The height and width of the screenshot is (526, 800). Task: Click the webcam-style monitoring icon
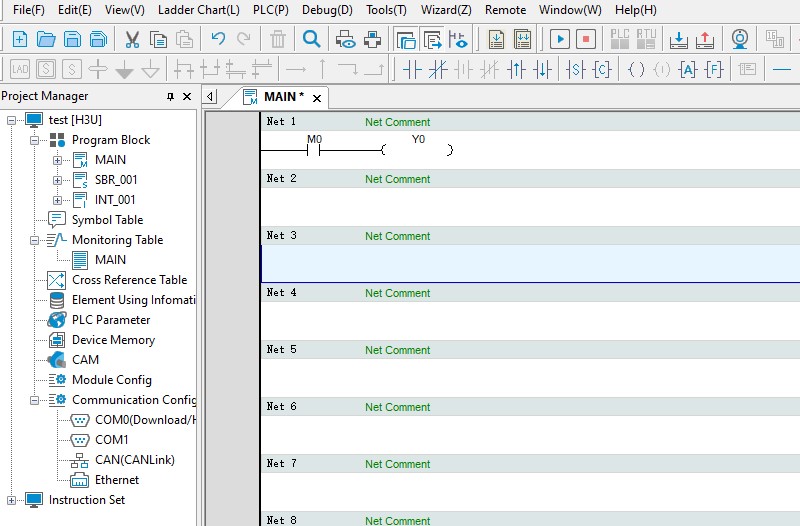740,39
